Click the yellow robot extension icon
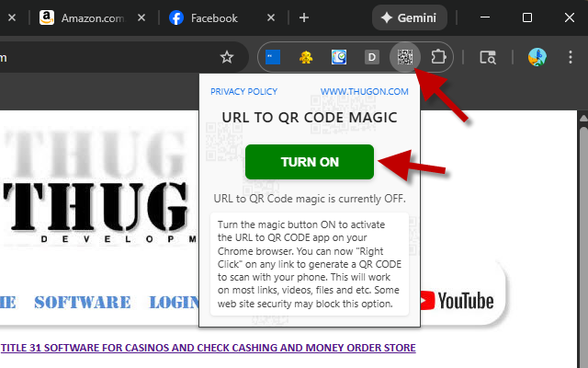This screenshot has height=368, width=588. [x=306, y=57]
